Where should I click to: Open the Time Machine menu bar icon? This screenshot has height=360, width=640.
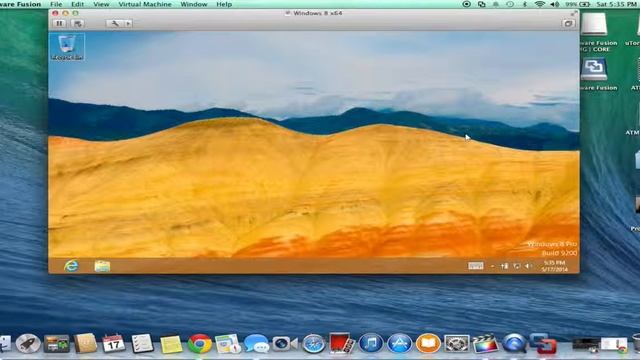coord(510,4)
